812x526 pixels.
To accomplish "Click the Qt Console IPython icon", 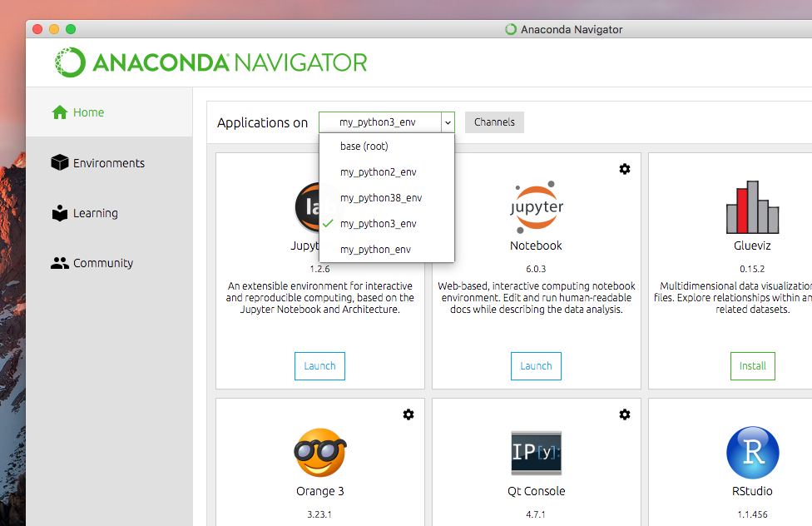I will coord(536,453).
